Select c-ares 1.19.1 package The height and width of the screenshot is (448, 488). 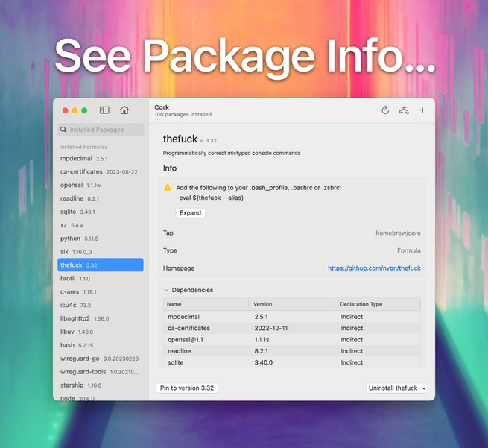pos(101,292)
